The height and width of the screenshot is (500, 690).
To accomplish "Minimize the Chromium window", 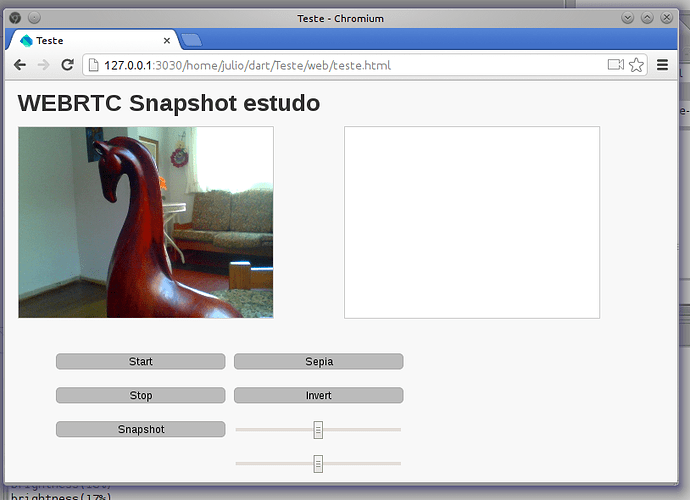I will (628, 18).
